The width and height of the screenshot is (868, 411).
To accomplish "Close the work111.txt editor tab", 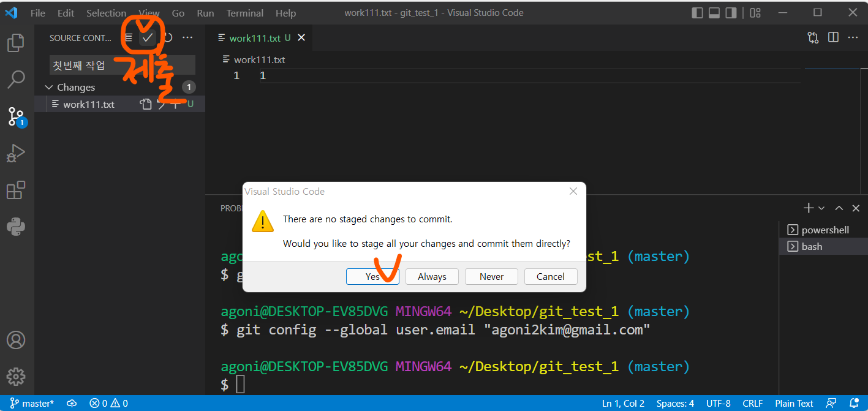I will pyautogui.click(x=301, y=38).
